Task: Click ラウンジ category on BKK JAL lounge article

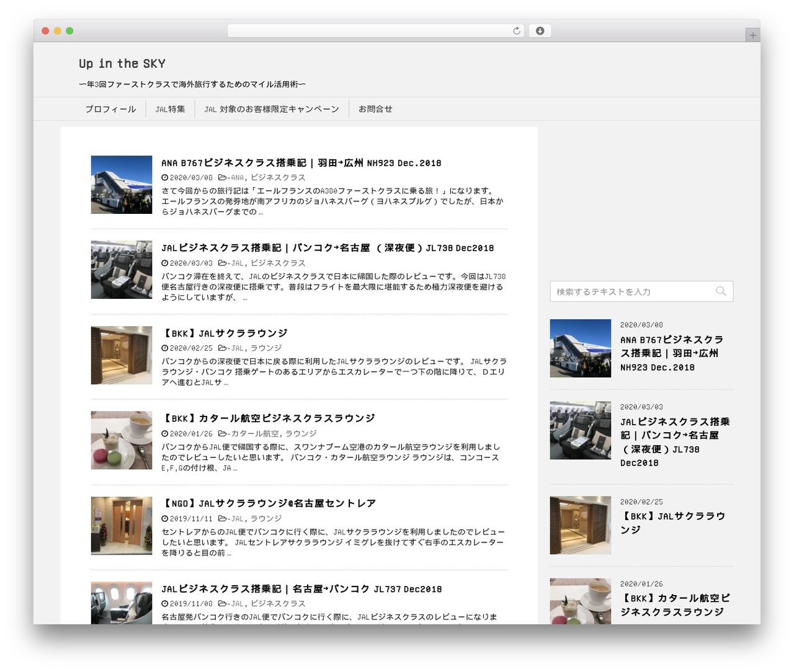Action: click(x=266, y=348)
